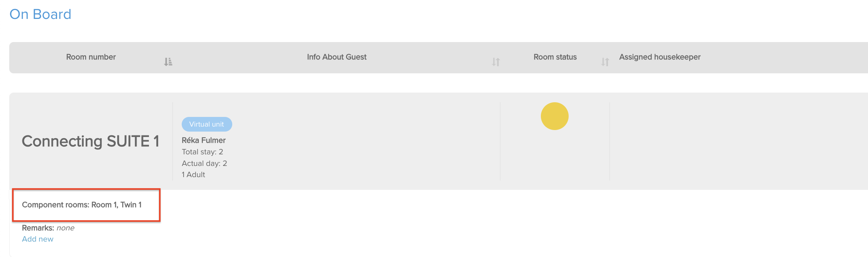Image resolution: width=868 pixels, height=257 pixels.
Task: Click the italic none remarks value
Action: 66,228
